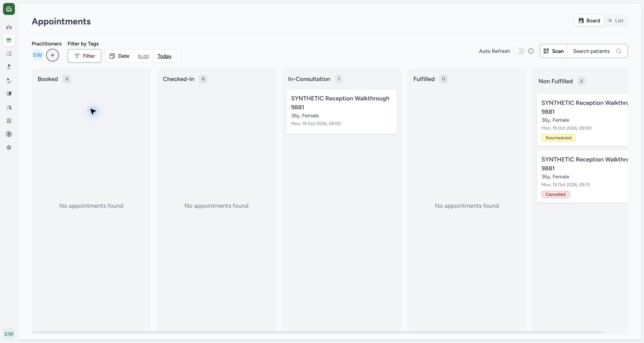Viewport: 644px width, 343px height.
Task: Open the facility overview sidebar icon
Action: [x=9, y=27]
